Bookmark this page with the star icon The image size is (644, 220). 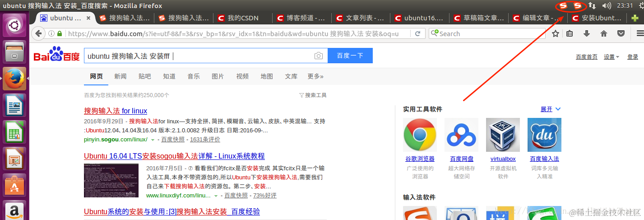pyautogui.click(x=556, y=33)
